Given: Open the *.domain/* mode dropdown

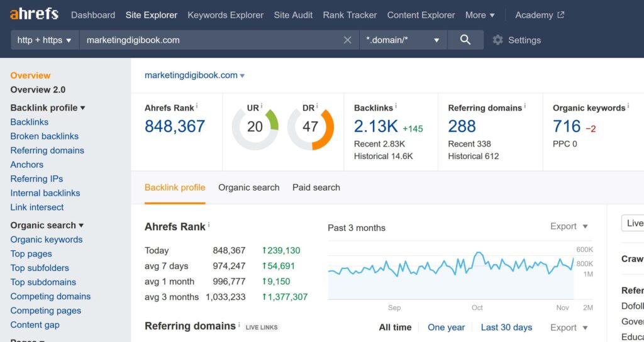Looking at the screenshot, I should (403, 40).
